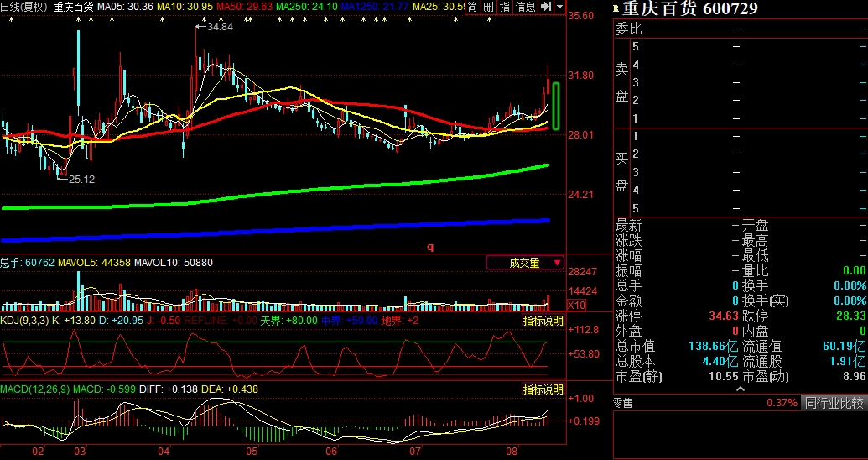Click KDJ 指标说明 button
Screen dimensions: 868x460
(543, 321)
